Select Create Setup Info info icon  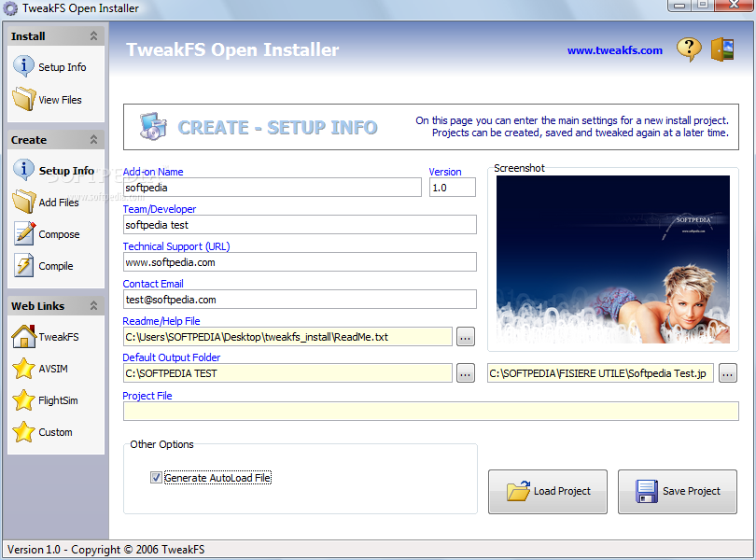point(23,170)
